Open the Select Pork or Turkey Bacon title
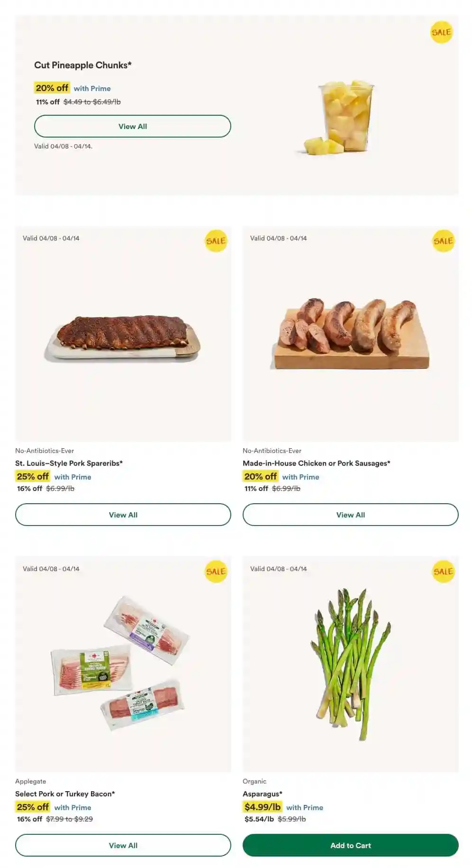472x868 pixels. [65, 794]
